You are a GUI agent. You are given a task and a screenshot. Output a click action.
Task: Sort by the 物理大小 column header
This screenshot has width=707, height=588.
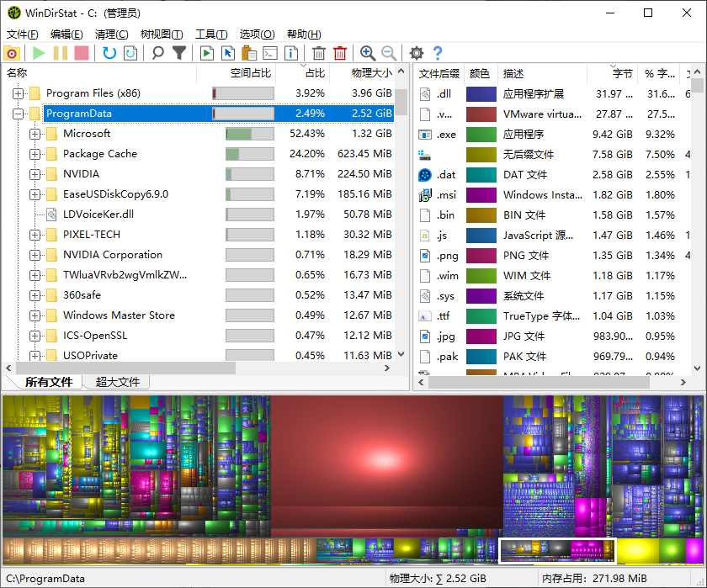click(362, 73)
